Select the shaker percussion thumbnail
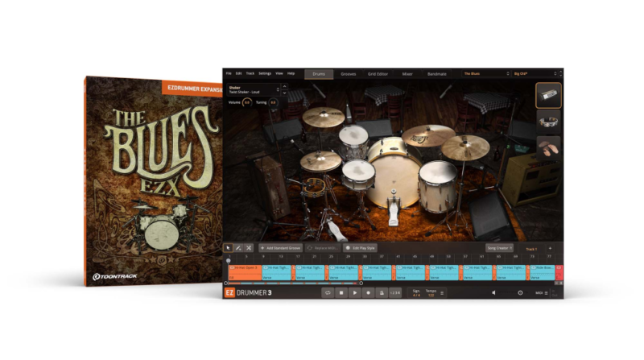Viewport: 644px width, 360px height. pyautogui.click(x=548, y=95)
